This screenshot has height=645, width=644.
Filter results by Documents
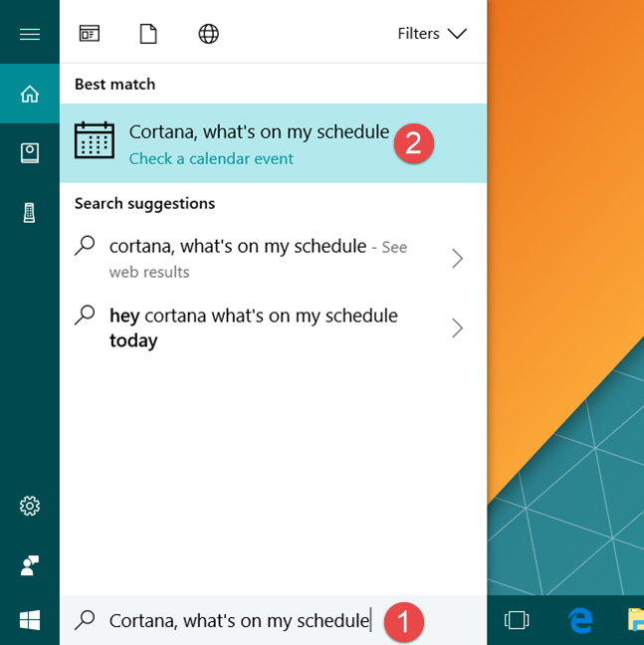click(x=148, y=34)
